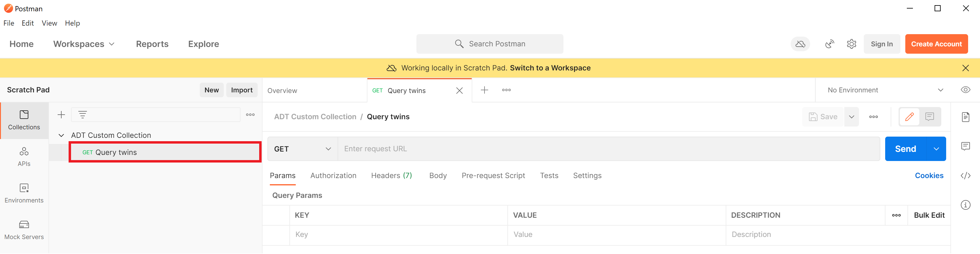This screenshot has height=254, width=980.
Task: Click the filter collections icon
Action: (x=83, y=114)
